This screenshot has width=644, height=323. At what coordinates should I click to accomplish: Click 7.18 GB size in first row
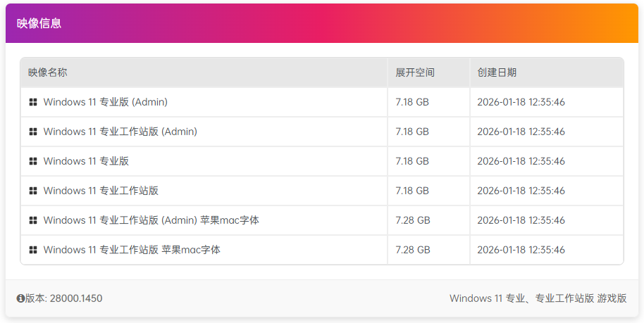pos(412,102)
